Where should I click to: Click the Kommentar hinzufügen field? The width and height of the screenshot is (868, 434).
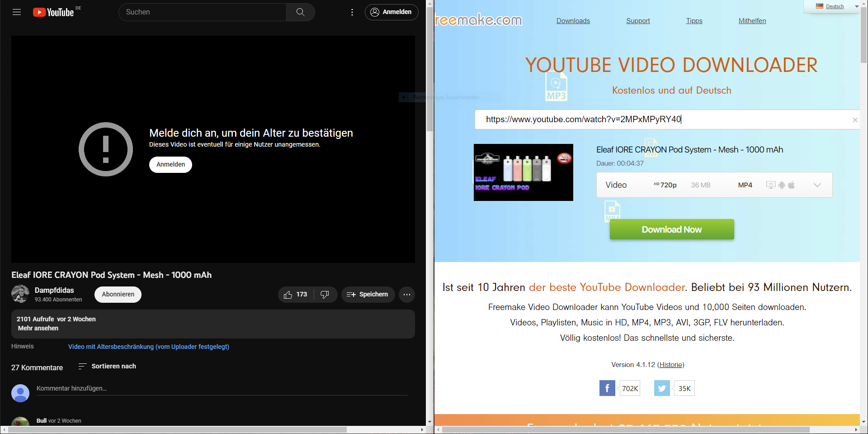coord(222,389)
